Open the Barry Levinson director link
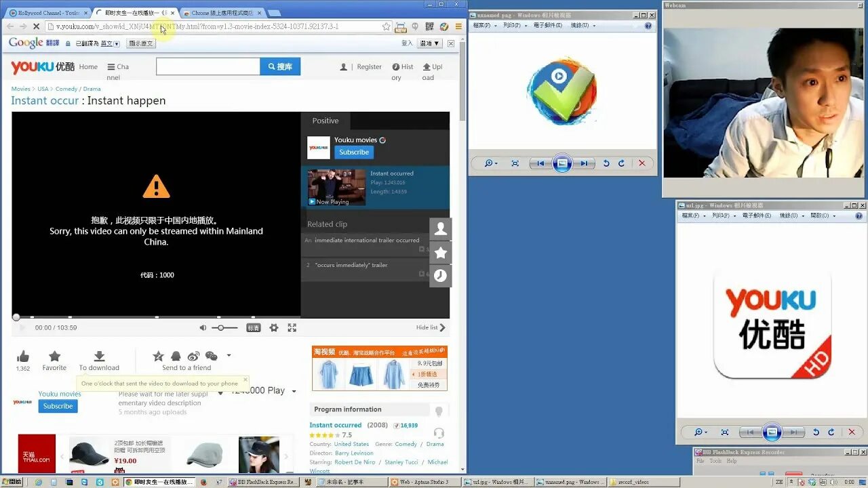This screenshot has width=868, height=488. click(353, 453)
